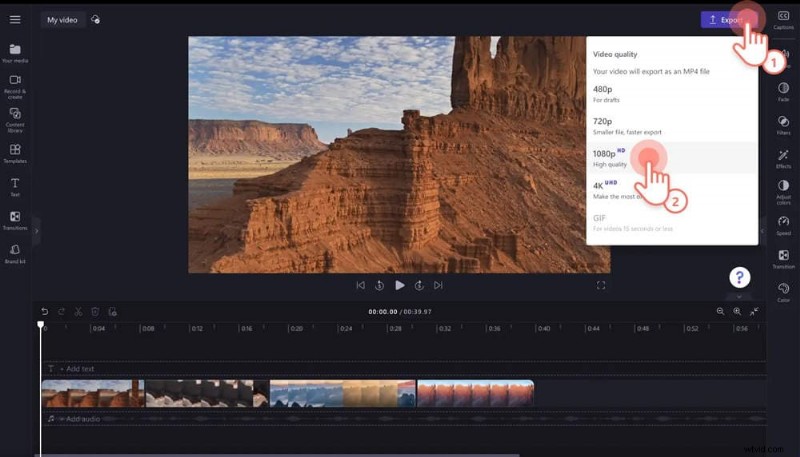Click chevron below the help button

[739, 296]
